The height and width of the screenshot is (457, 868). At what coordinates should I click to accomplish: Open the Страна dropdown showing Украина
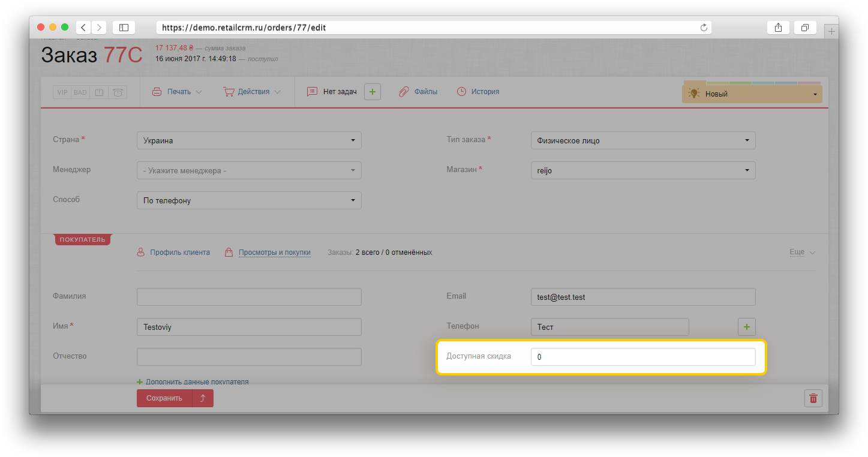(x=249, y=140)
